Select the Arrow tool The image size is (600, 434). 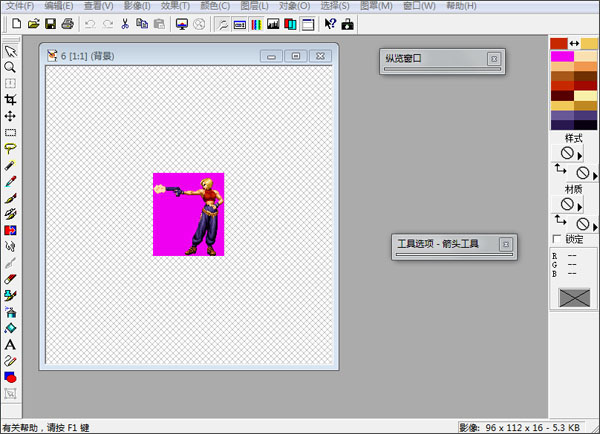click(10, 51)
